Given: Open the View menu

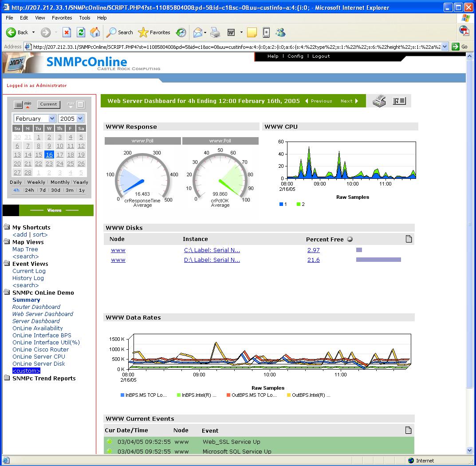Looking at the screenshot, I should 40,18.
